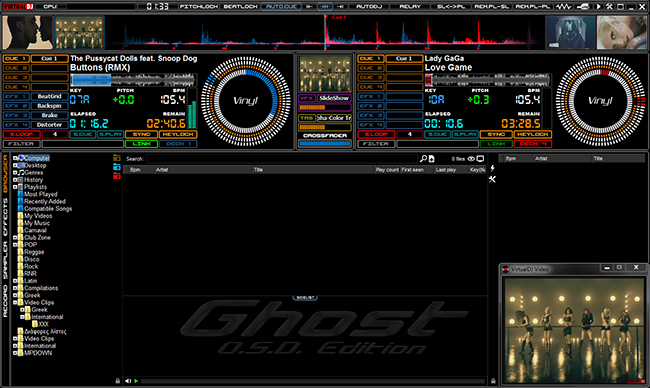Expand the Compilations folder in the tree
Viewport: 650px width, 388px height.
coord(15,288)
